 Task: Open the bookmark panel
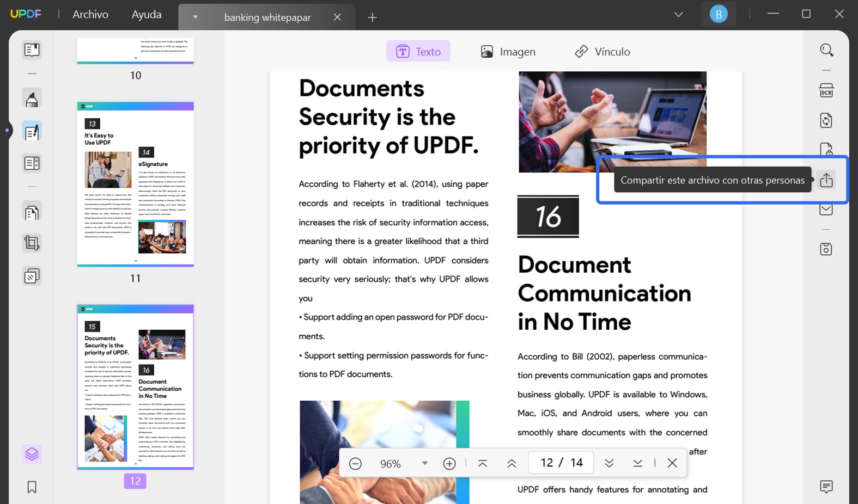[32, 487]
